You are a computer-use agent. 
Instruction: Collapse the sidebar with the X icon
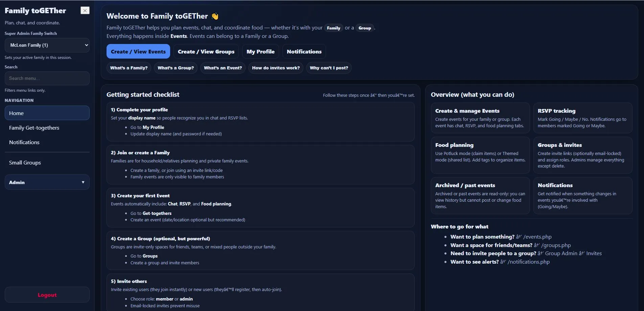[85, 10]
